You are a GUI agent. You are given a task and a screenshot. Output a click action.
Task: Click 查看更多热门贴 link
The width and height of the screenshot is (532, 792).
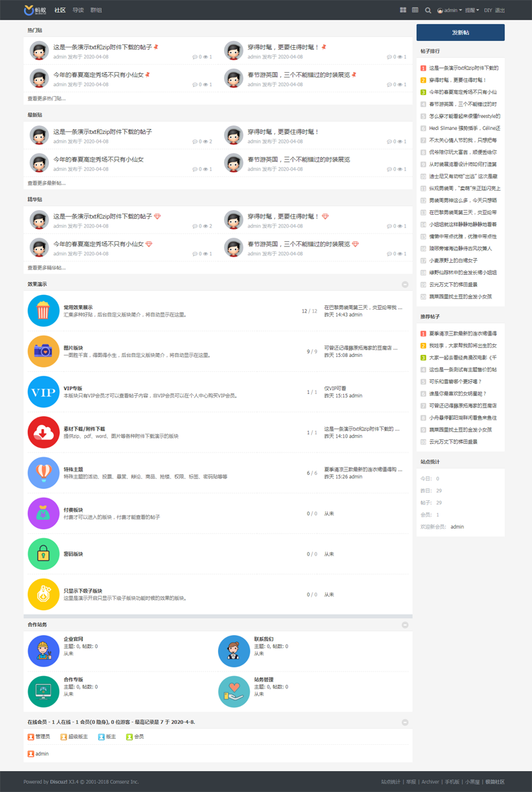46,98
